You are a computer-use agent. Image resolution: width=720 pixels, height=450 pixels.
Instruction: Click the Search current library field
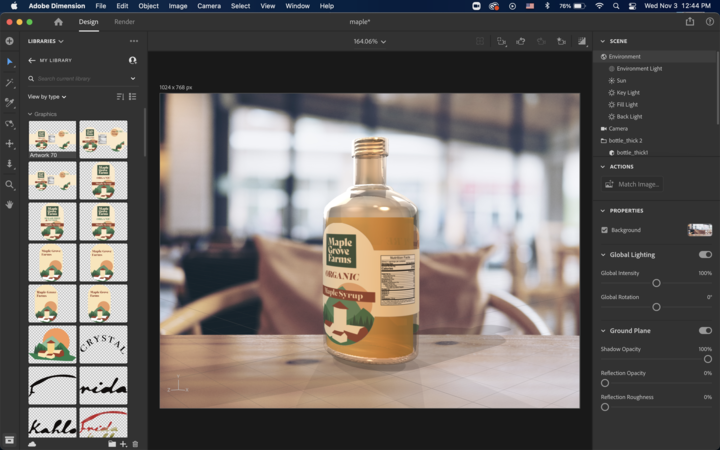pos(82,79)
